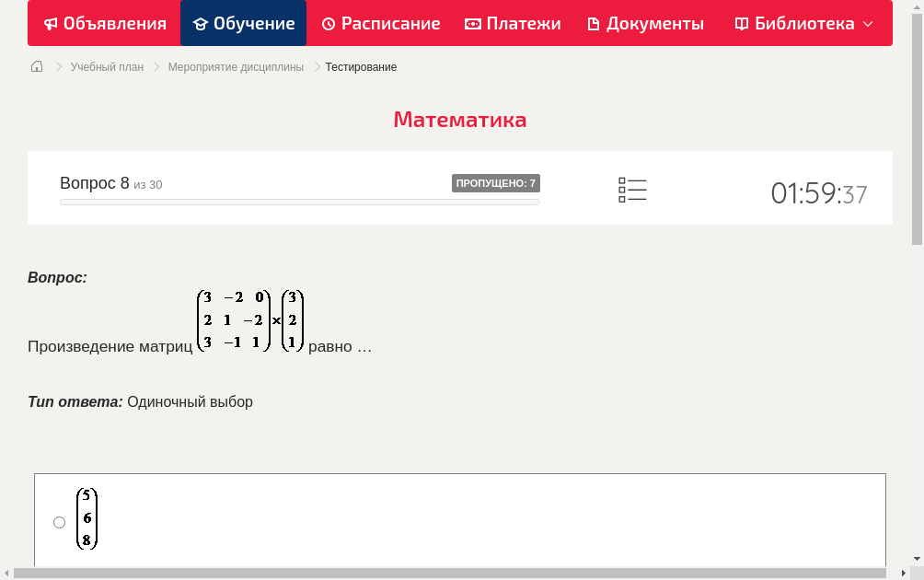Screen dimensions: 924x580
Task: Click the document icon on Документы
Action: click(593, 23)
